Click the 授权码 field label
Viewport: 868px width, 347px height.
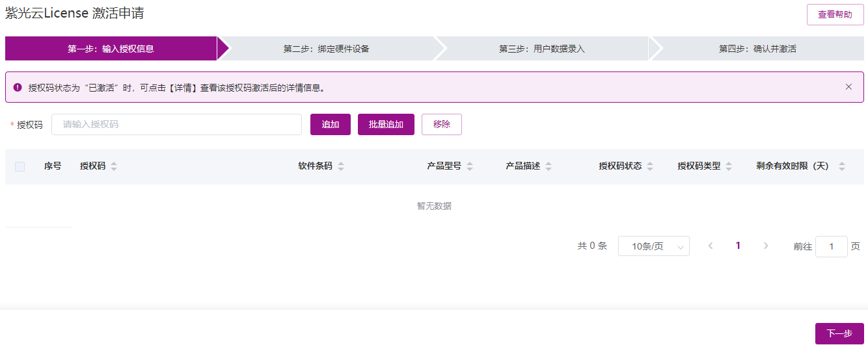point(29,125)
